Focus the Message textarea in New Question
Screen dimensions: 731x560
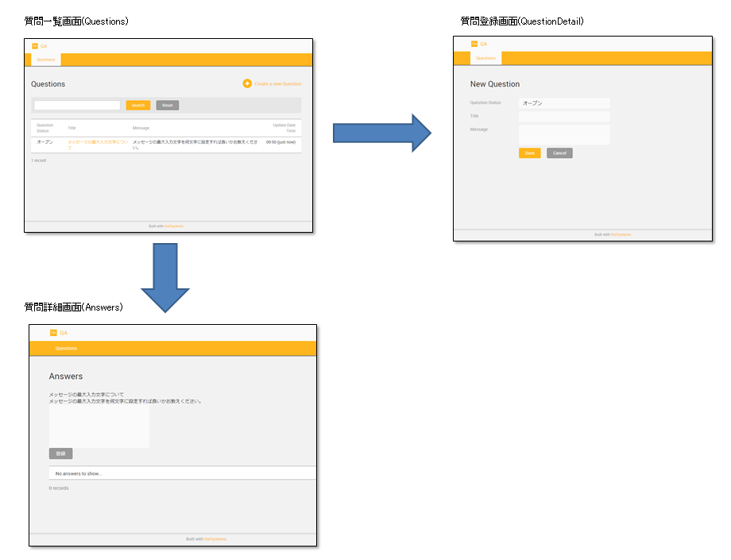click(x=564, y=135)
